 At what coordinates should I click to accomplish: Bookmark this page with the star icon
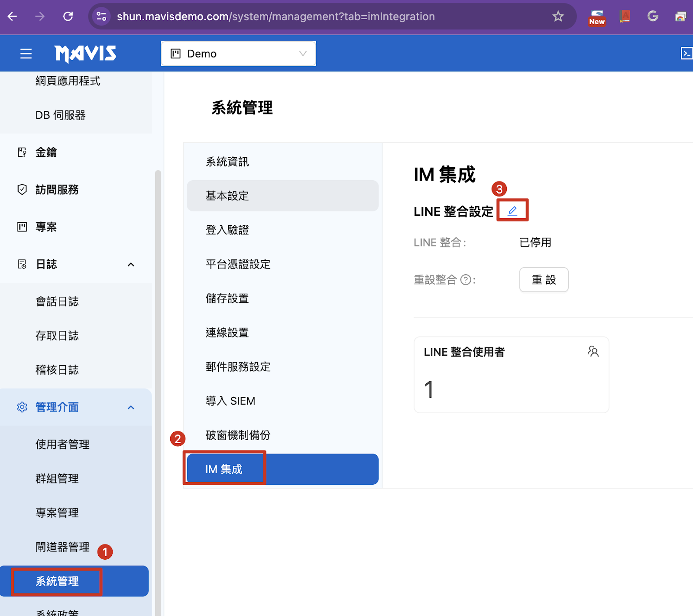point(558,16)
